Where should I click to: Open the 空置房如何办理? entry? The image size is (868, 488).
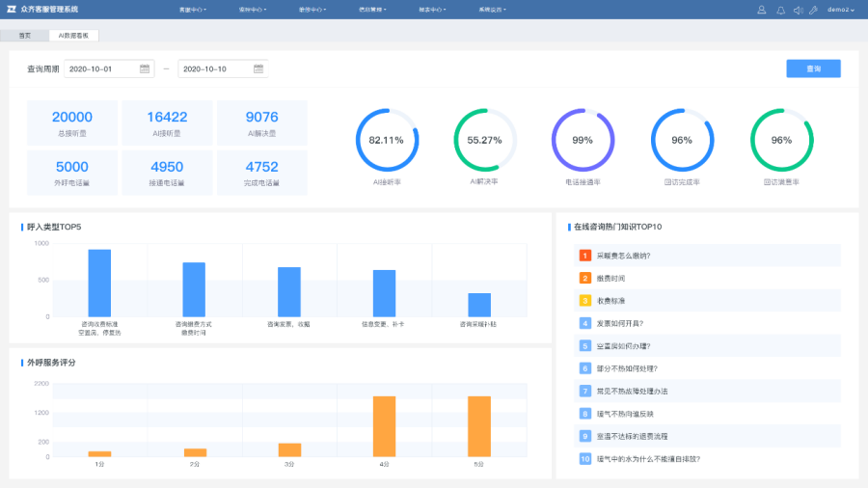(x=708, y=346)
